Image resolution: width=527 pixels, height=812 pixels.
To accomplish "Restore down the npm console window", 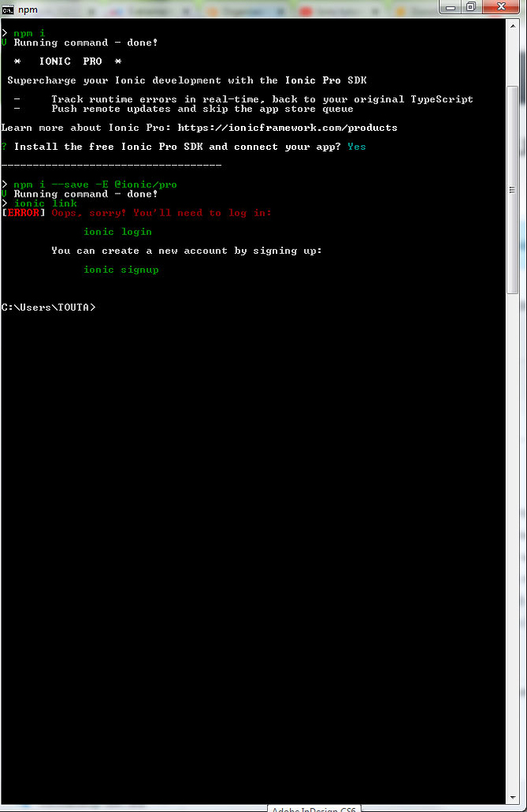I will point(472,6).
